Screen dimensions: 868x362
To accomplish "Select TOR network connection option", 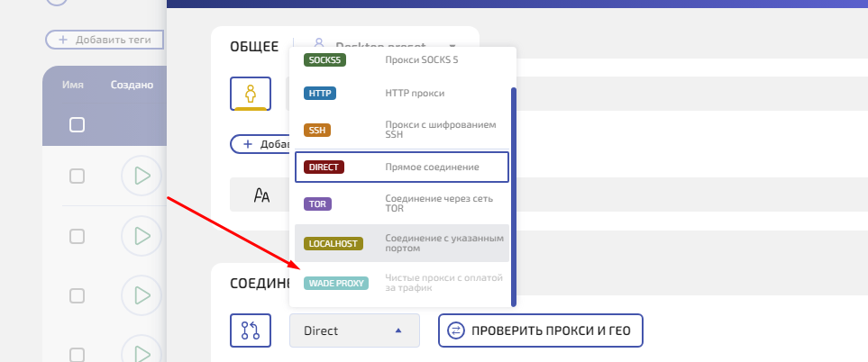I will coord(402,204).
